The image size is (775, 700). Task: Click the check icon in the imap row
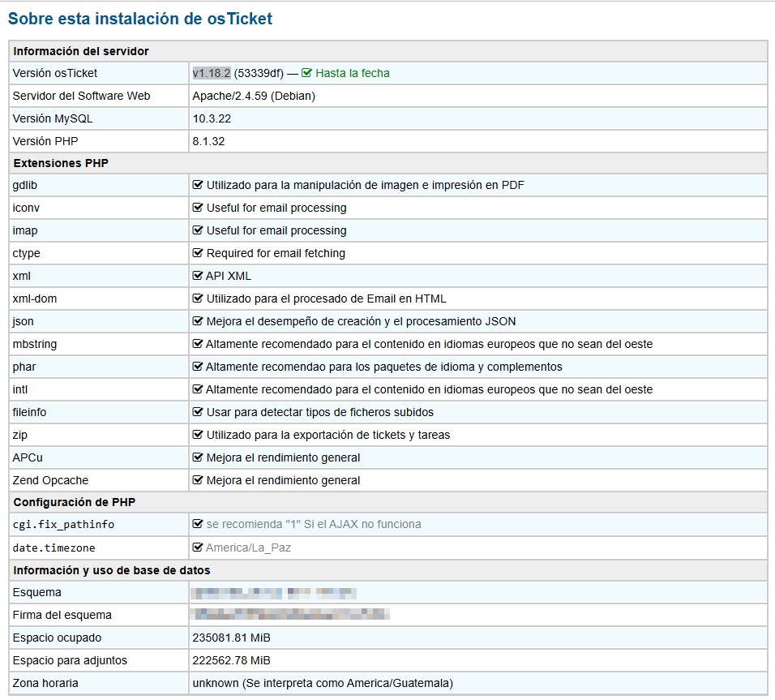(x=198, y=230)
